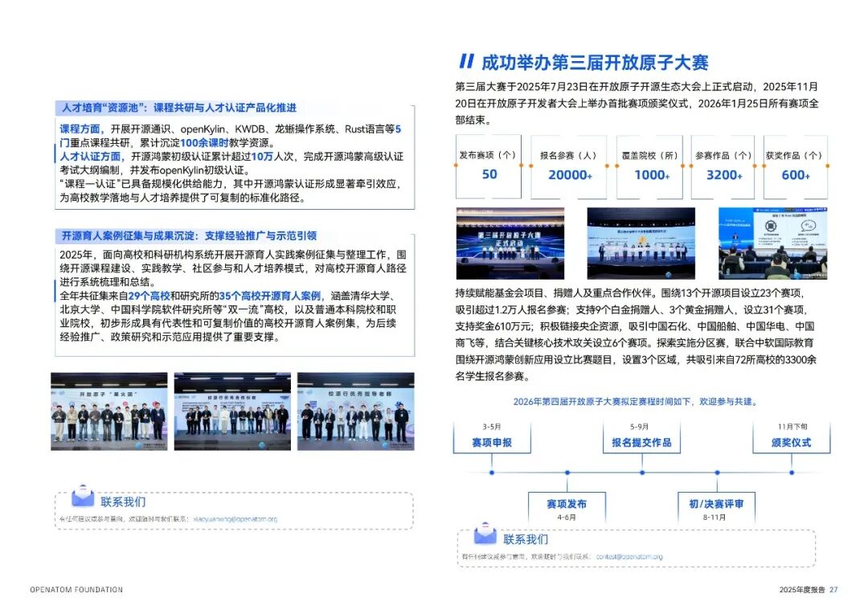Click the envelope icon above the xiaoyuanxing email
The image size is (868, 614).
click(83, 496)
